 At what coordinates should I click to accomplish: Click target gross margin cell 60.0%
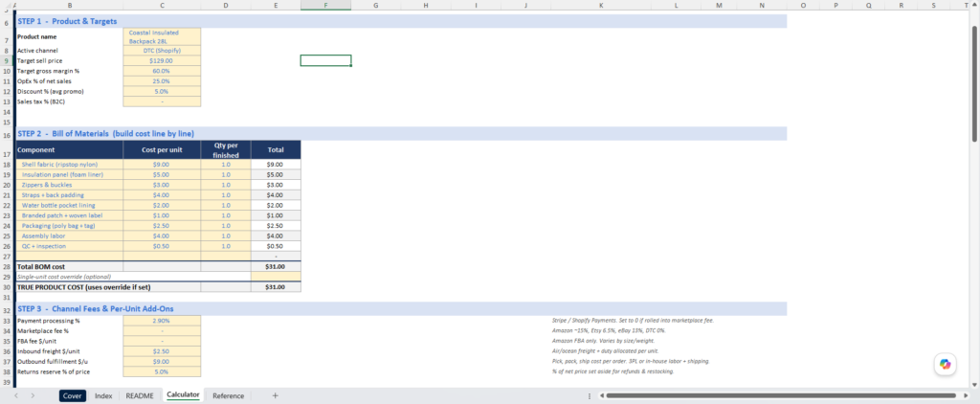(162, 71)
